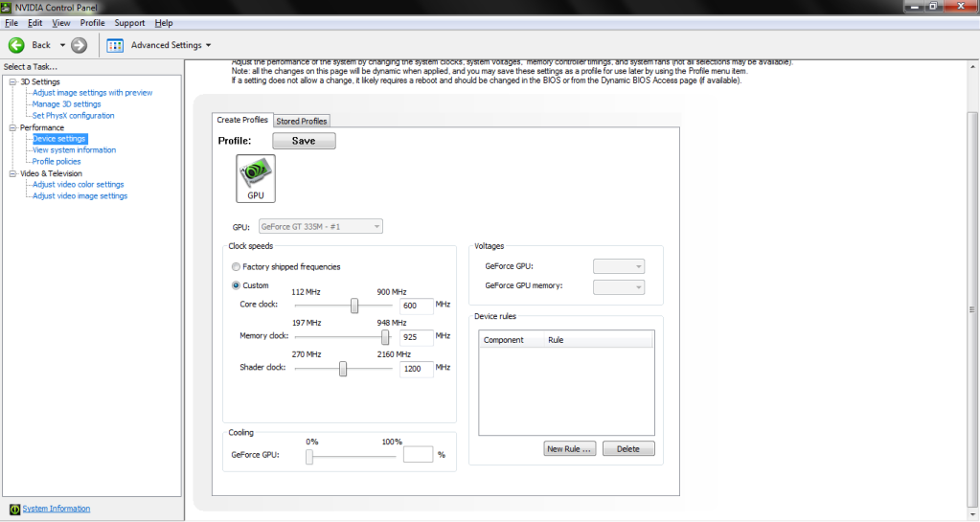Select the Custom clock speeds option
The width and height of the screenshot is (980, 522).
coord(236,285)
